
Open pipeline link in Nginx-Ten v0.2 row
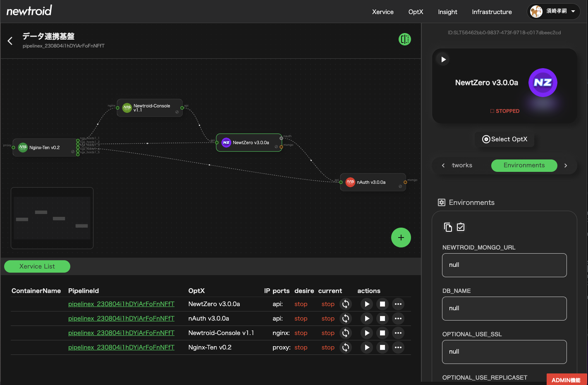click(121, 347)
